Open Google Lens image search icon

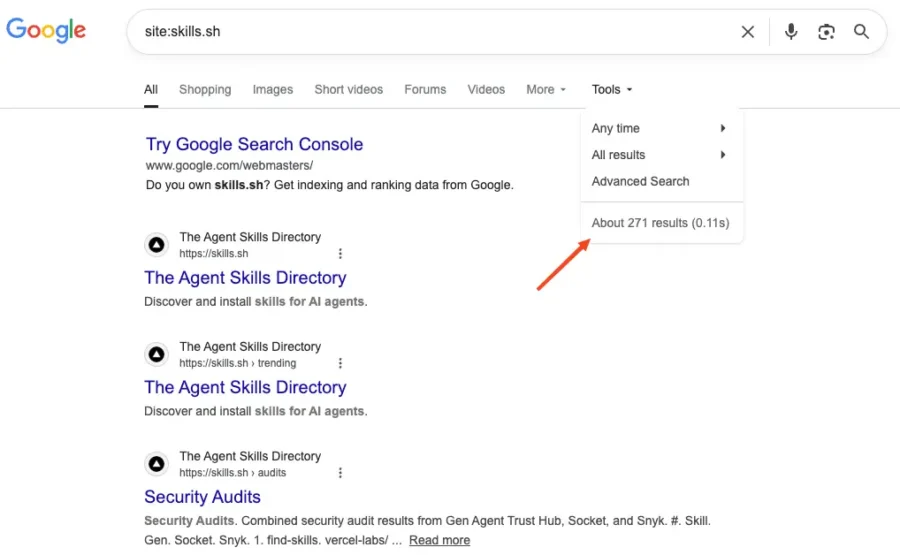click(826, 32)
